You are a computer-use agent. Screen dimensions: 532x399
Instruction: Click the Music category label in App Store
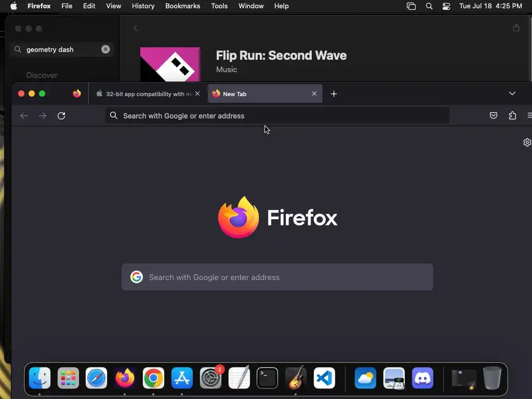click(227, 70)
